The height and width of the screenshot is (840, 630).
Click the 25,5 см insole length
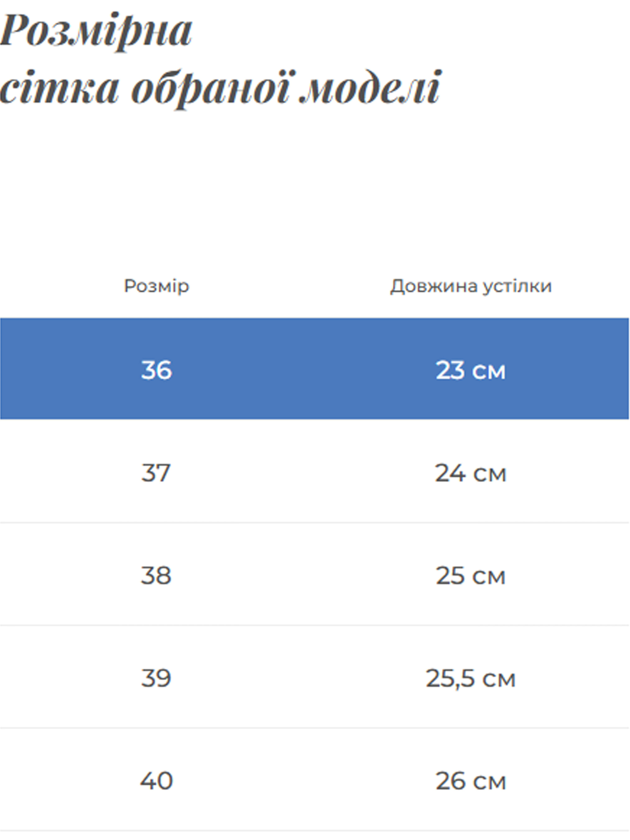pos(470,679)
